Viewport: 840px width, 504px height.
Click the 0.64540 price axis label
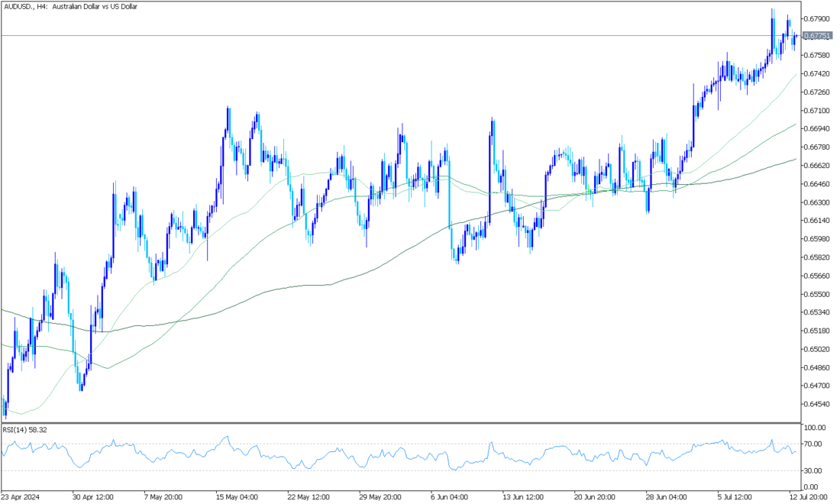click(x=817, y=404)
